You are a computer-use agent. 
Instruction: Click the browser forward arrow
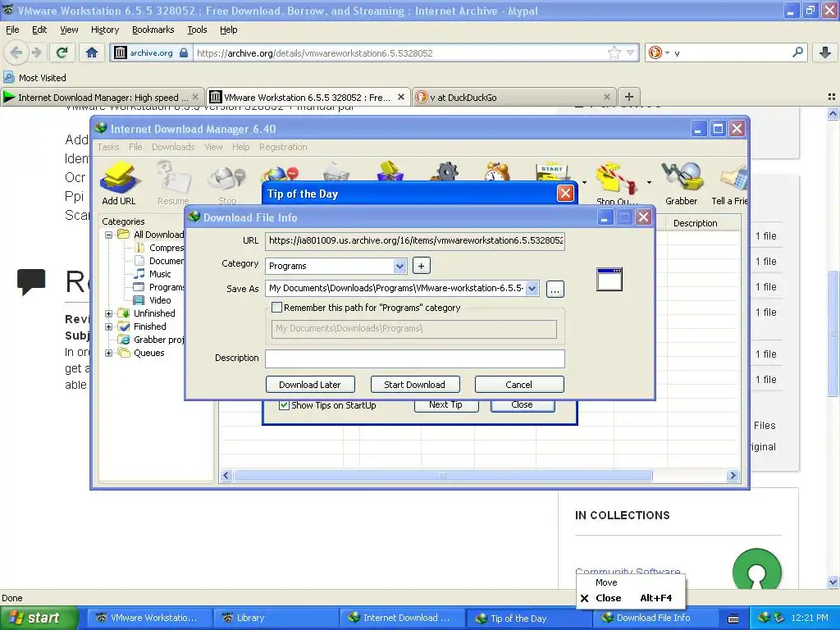tap(36, 52)
